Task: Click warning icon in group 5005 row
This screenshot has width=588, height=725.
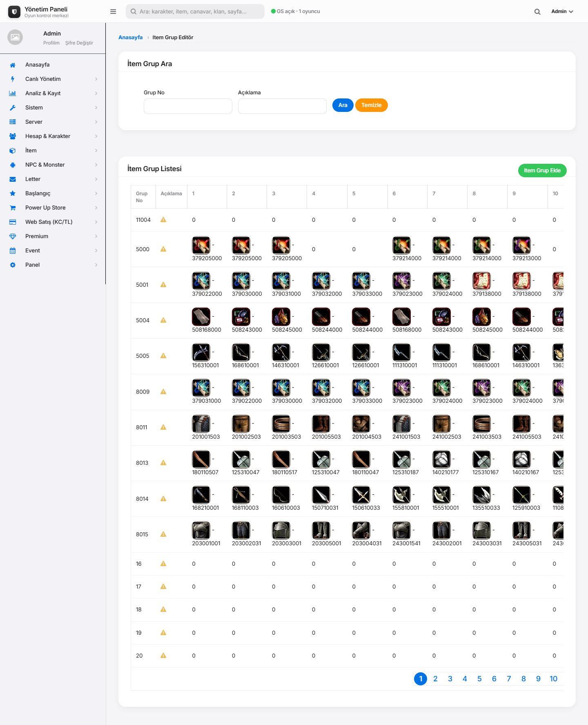Action: tap(163, 356)
